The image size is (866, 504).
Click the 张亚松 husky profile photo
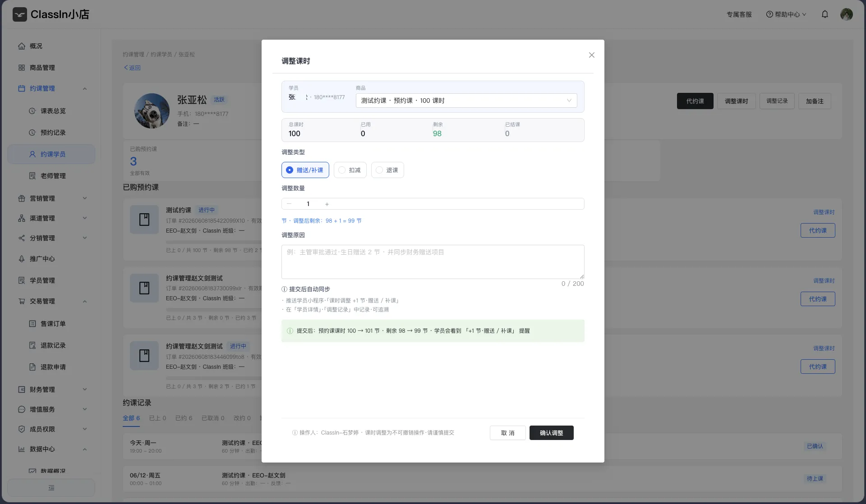[152, 111]
